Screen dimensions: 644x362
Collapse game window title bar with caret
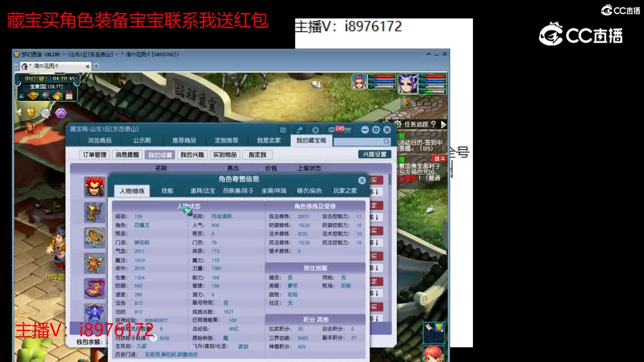click(x=429, y=54)
